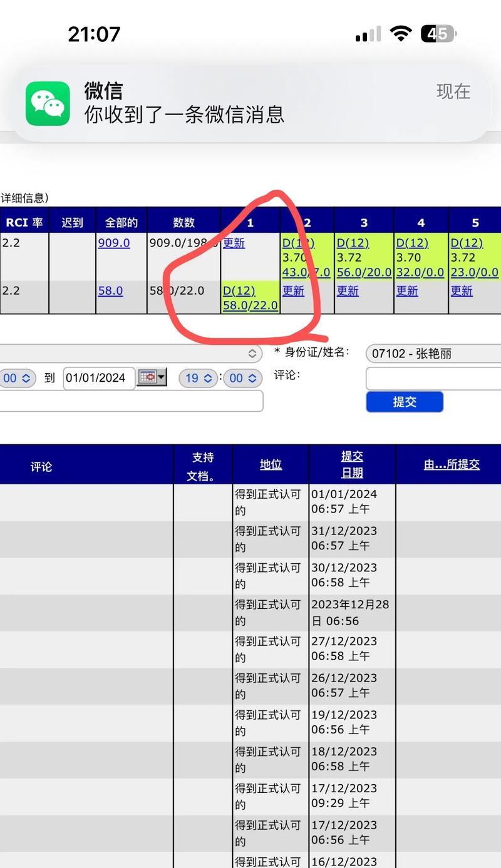Open the 909.0 total link
The height and width of the screenshot is (868, 501).
pos(114,243)
